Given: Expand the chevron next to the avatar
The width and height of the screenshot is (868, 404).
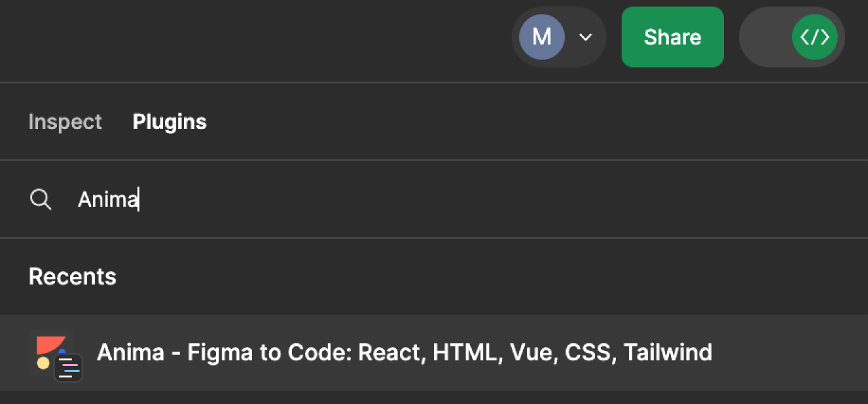Looking at the screenshot, I should coord(586,37).
